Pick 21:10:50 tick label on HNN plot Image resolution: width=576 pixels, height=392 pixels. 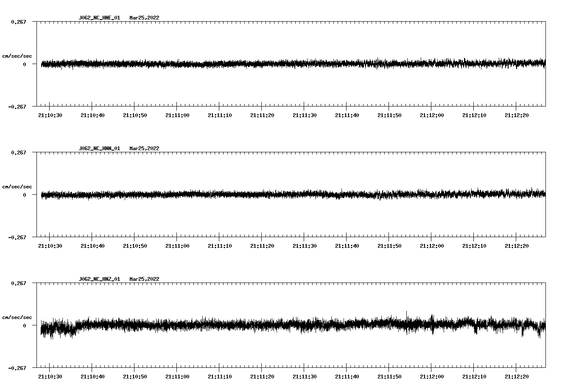(135, 246)
